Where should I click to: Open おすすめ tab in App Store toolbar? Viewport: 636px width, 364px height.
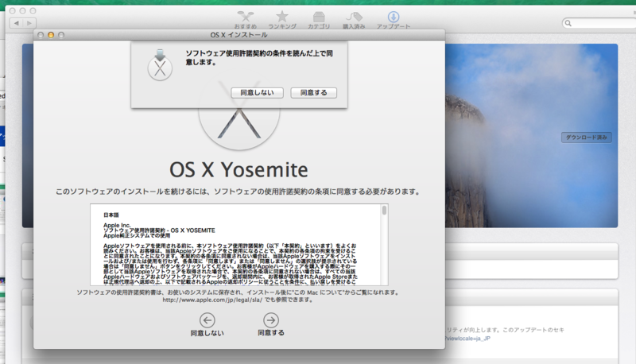tap(246, 20)
